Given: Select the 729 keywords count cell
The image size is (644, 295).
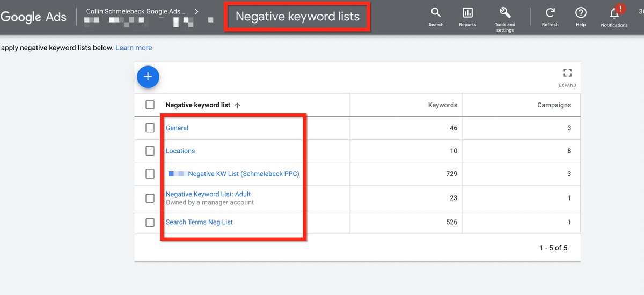Looking at the screenshot, I should (451, 174).
